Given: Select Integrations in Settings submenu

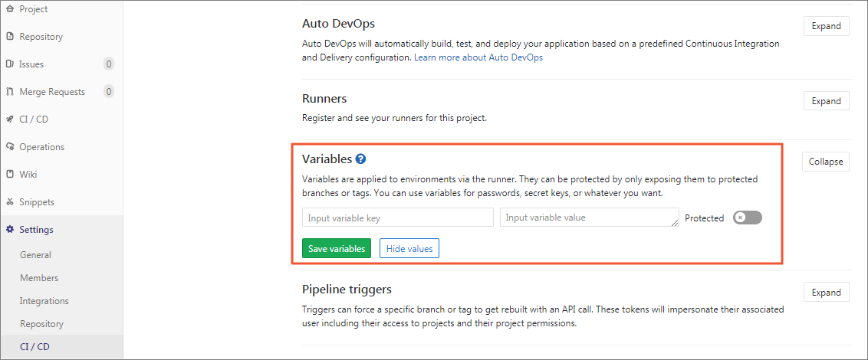Looking at the screenshot, I should 44,301.
